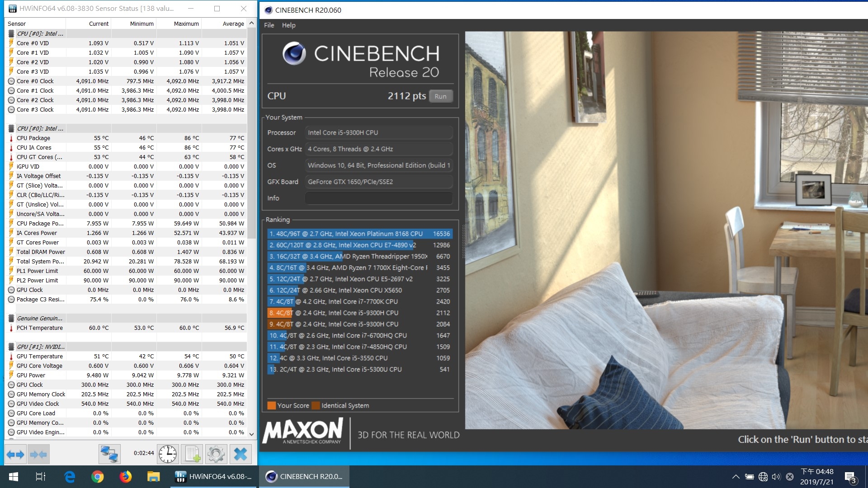Click the Your Score orange legend swatch
The width and height of the screenshot is (868, 488).
[x=271, y=405]
